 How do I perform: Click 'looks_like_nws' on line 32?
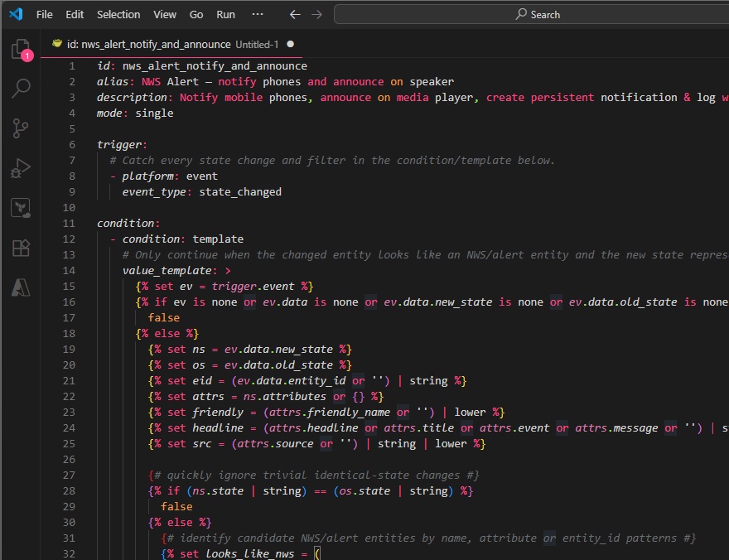(x=250, y=554)
